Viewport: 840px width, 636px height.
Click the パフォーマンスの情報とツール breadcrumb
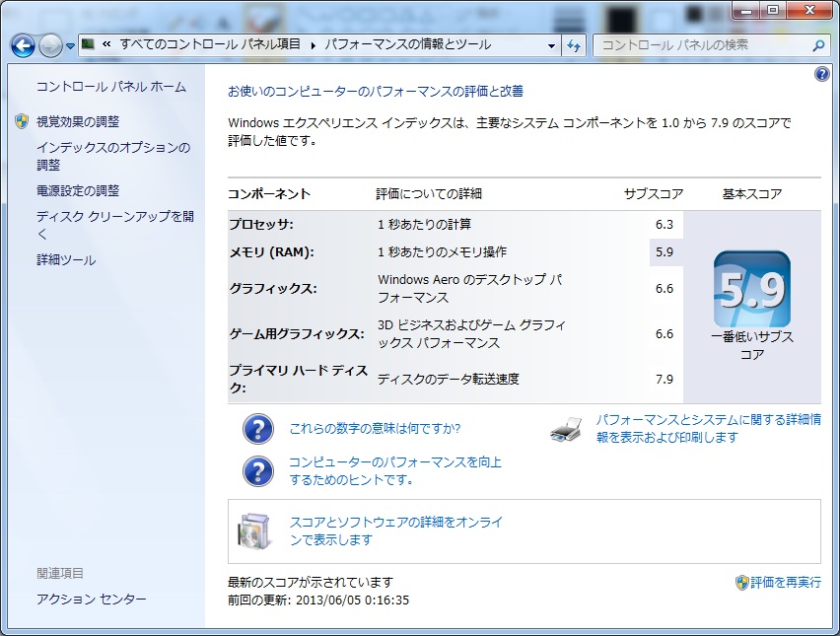point(408,44)
